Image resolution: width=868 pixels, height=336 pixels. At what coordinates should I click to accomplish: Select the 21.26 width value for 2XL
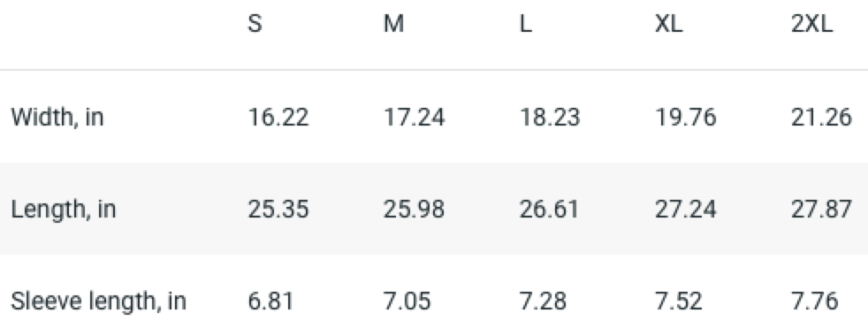click(821, 118)
